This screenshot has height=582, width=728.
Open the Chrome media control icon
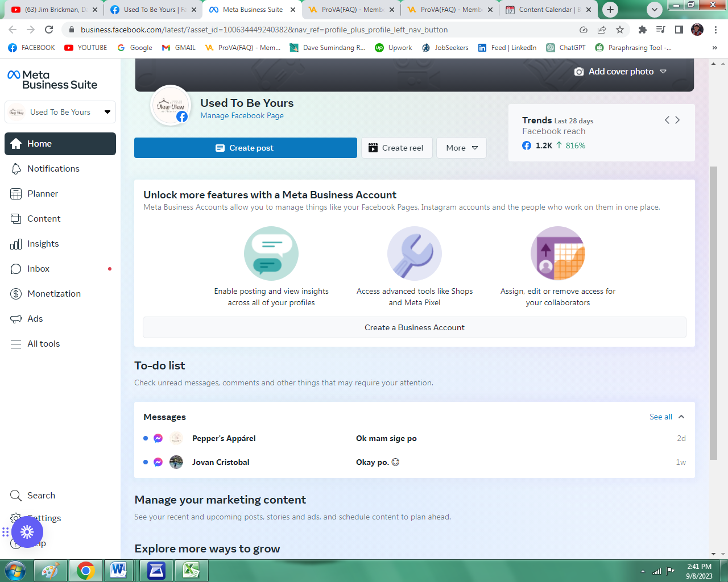click(661, 30)
